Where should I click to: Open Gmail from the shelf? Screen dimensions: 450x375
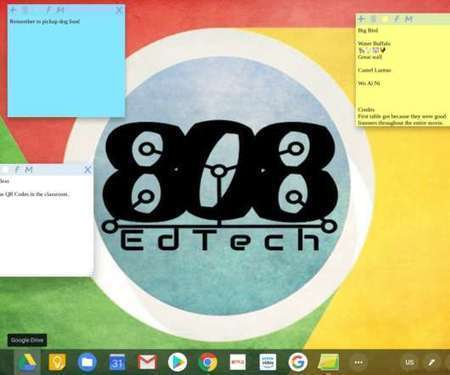147,362
